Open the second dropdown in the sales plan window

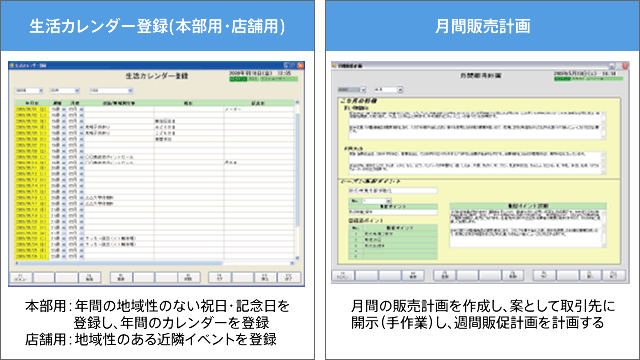click(x=389, y=89)
